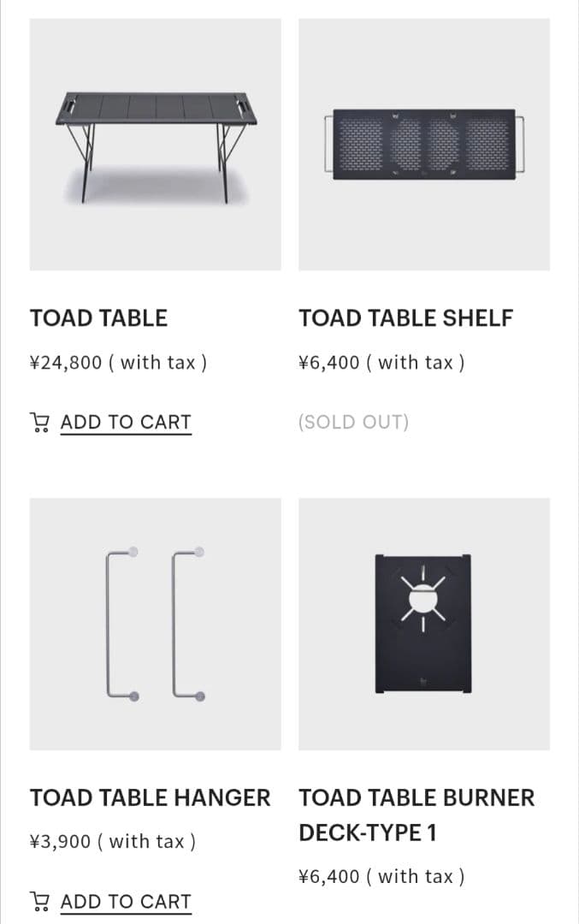Screen dimensions: 579x924
Task: Click the SOLD OUT label under Shelf
Action: click(x=353, y=422)
